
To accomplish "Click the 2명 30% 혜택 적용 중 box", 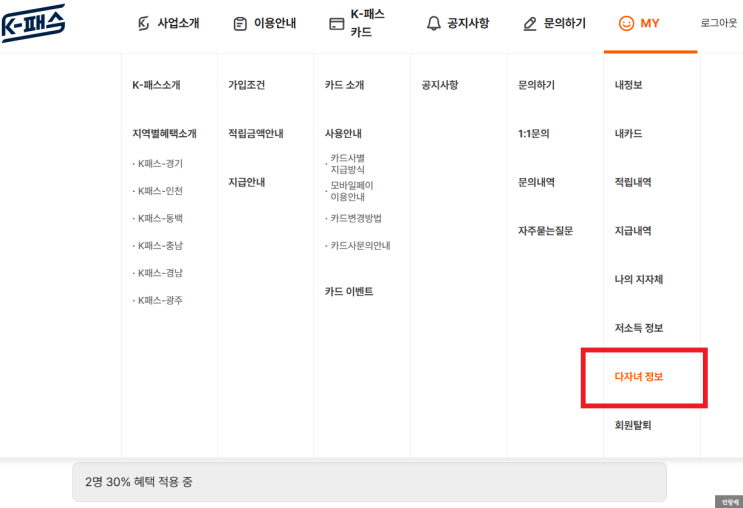I will pos(369,482).
